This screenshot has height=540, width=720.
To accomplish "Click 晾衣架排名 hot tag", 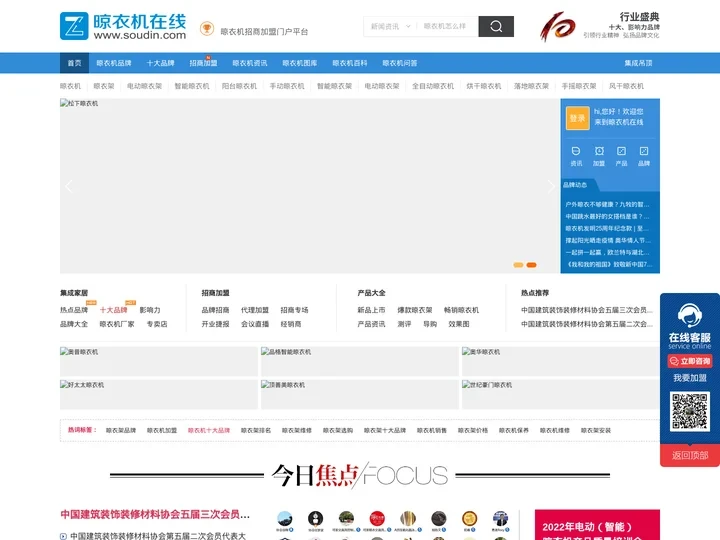I will click(x=256, y=430).
